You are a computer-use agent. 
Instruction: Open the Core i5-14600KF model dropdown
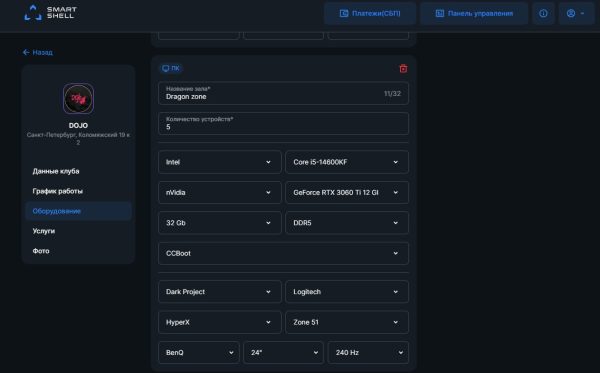tap(347, 162)
